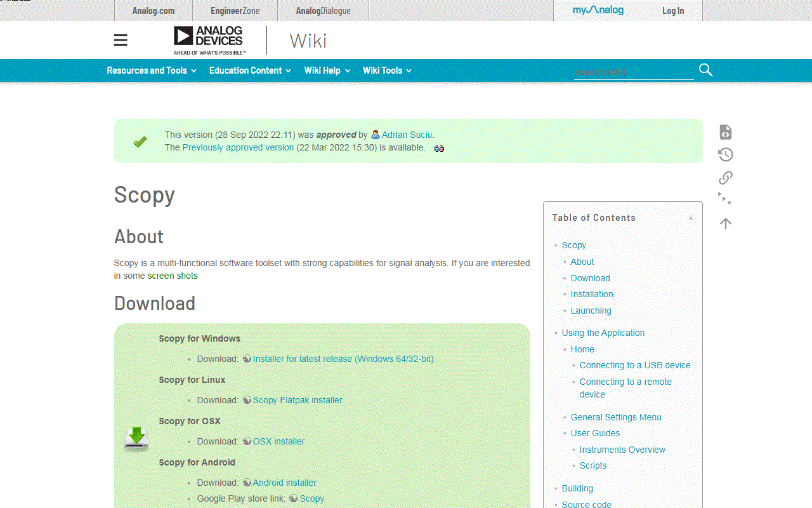Open the OSX installer link
812x508 pixels.
pos(278,441)
